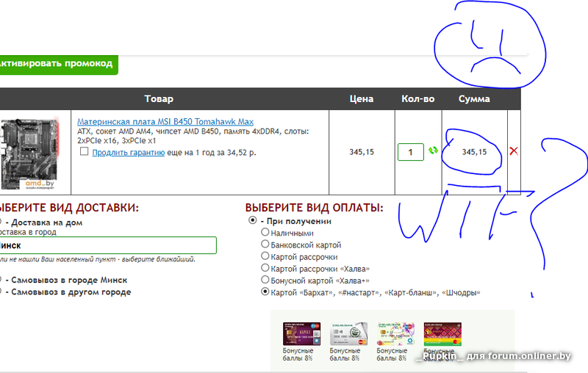Click the 345,15 value in Цена column
588x373 pixels.
(x=362, y=152)
